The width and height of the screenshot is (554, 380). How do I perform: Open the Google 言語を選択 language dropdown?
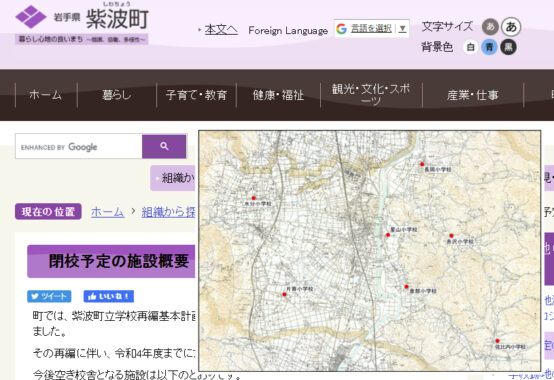pyautogui.click(x=372, y=29)
